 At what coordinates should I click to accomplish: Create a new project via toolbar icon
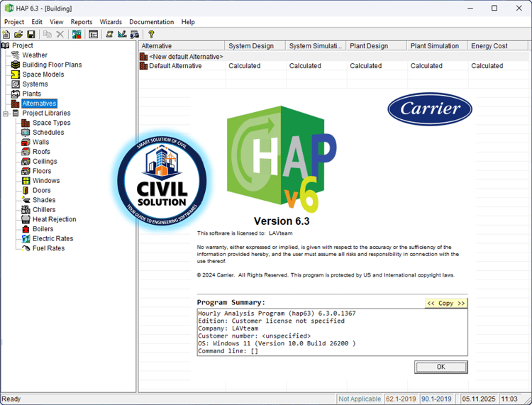6,34
